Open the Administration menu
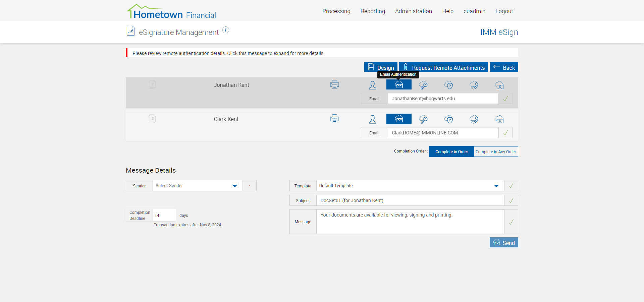644x302 pixels. (x=414, y=11)
